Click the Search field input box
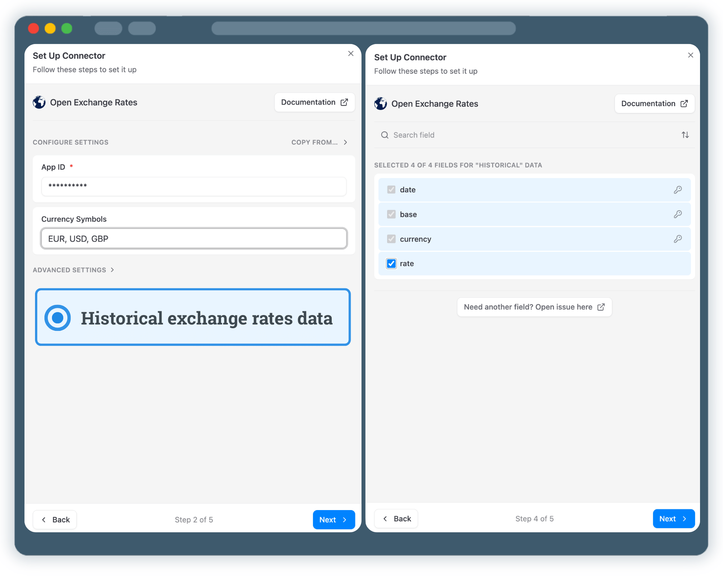Screen dimensions: 723x588 click(x=490, y=135)
